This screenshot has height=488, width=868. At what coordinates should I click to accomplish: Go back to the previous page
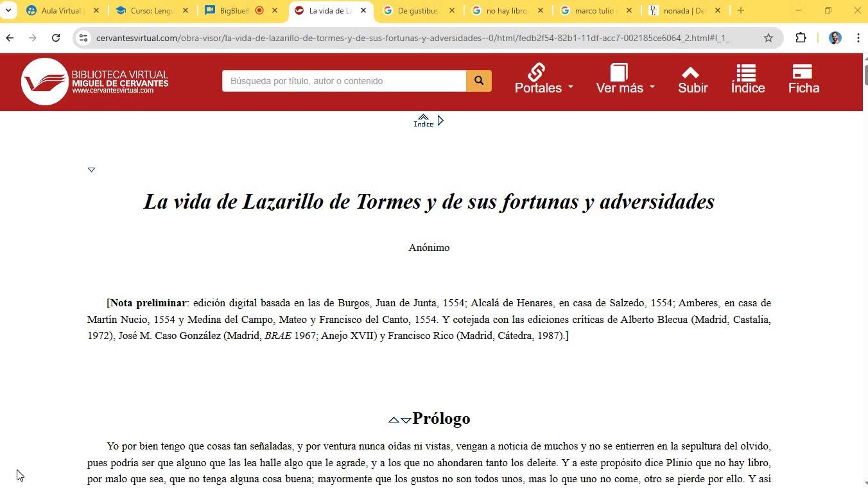[x=10, y=38]
